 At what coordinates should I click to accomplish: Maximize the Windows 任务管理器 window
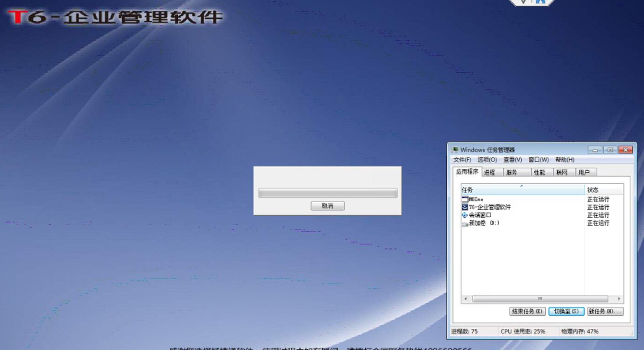click(x=610, y=150)
